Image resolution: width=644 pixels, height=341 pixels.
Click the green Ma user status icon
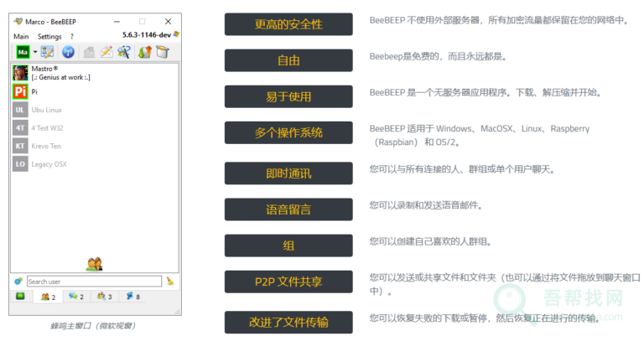tap(22, 52)
